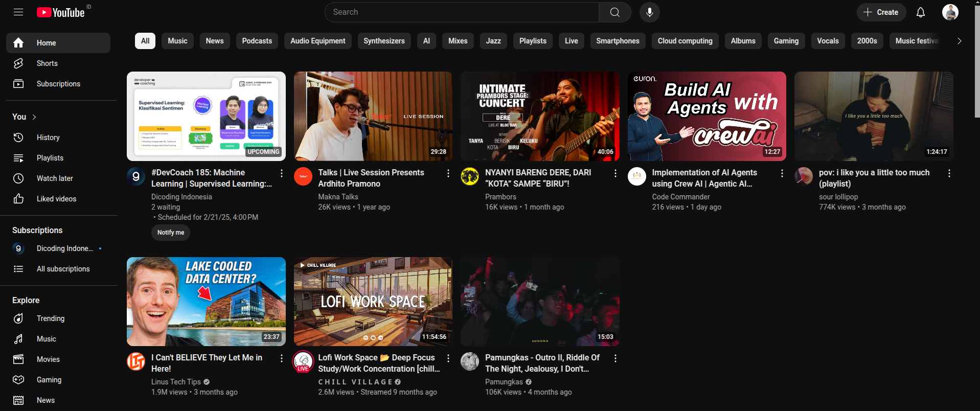Open Prambors channel avatar

[x=470, y=177]
